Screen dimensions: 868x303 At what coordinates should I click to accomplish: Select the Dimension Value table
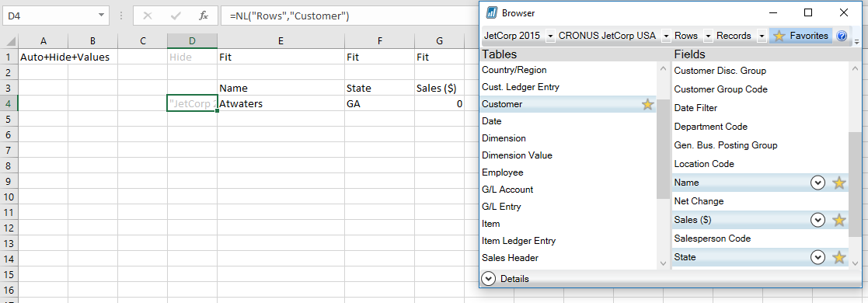(x=569, y=155)
